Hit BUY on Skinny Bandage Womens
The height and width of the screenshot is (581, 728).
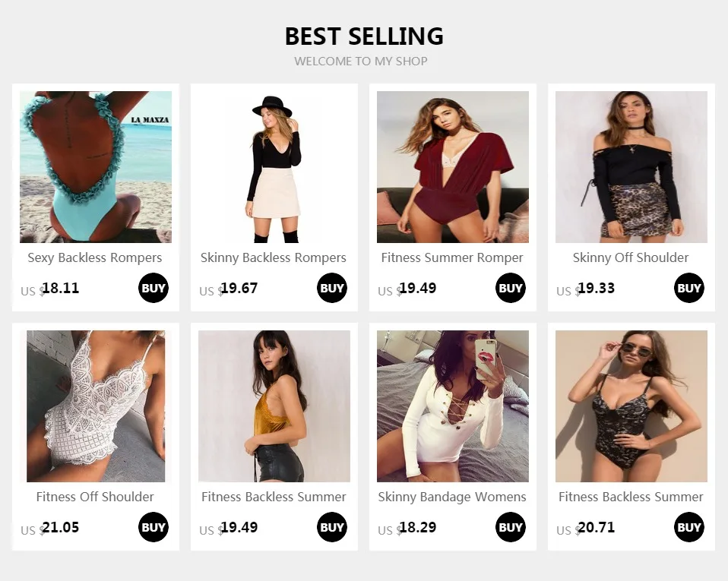[511, 527]
